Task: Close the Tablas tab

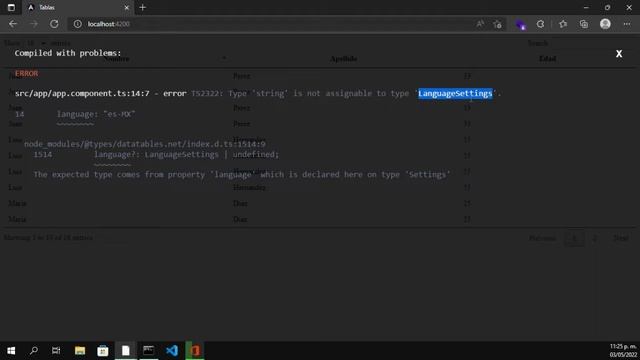Action: (x=127, y=7)
